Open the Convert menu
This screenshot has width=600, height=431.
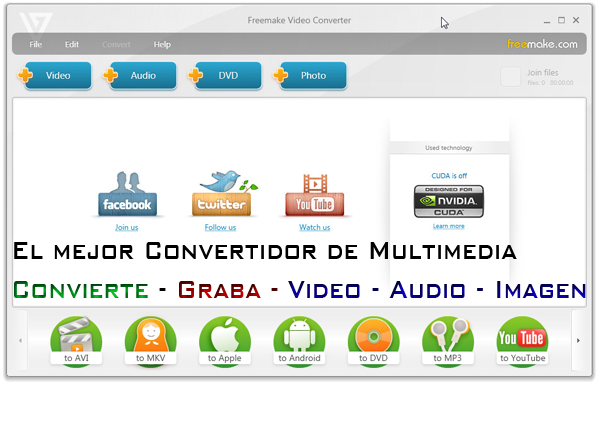(116, 44)
